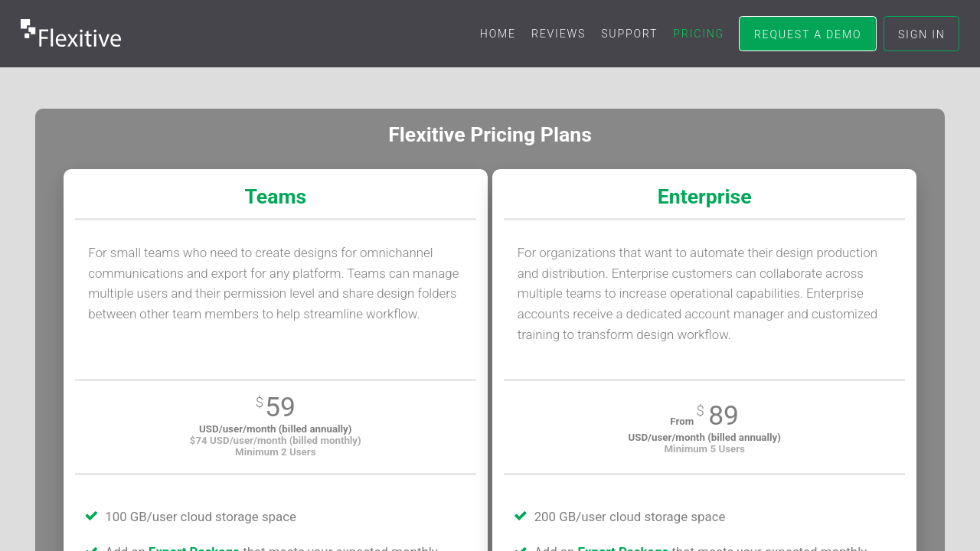Click the green checkmark beside 200 GB storage
980x551 pixels.
click(x=521, y=516)
